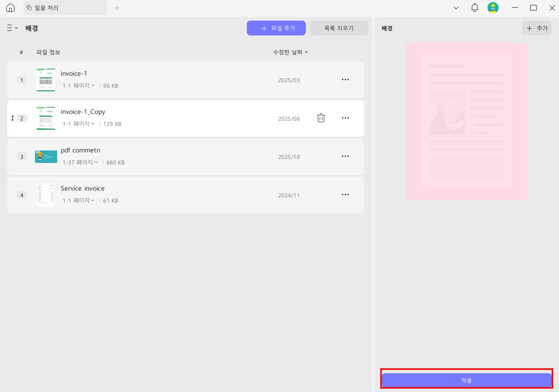Click the 61 KB file size
Image resolution: width=559 pixels, height=392 pixels.
111,201
